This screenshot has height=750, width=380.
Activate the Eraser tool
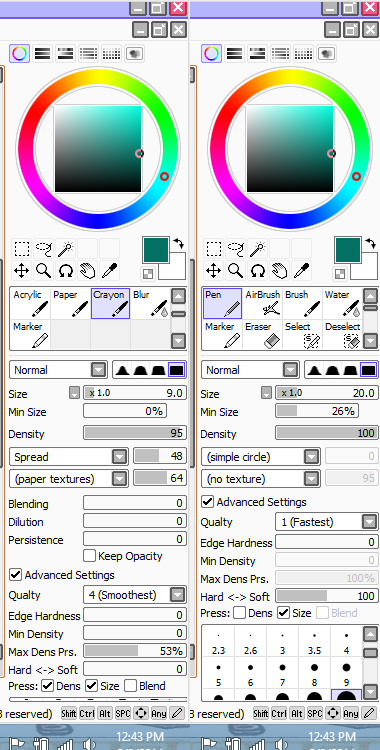[x=262, y=334]
